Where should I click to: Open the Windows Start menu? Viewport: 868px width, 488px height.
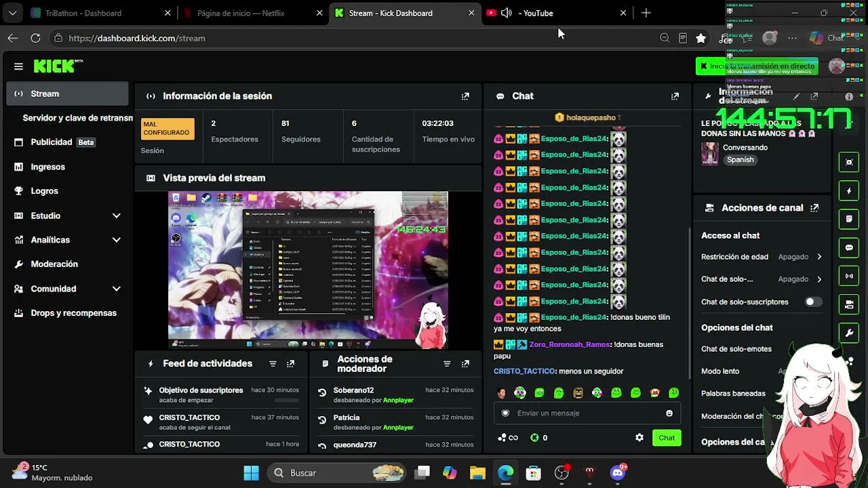(x=251, y=473)
